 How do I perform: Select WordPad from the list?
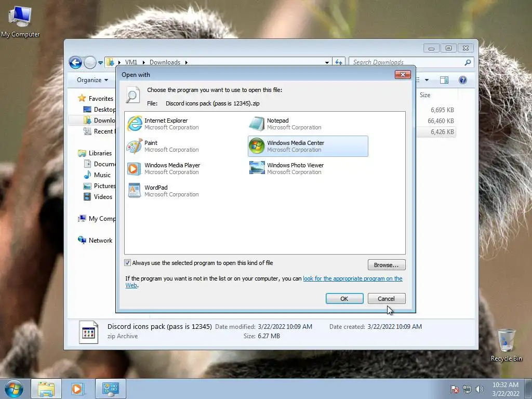163,191
